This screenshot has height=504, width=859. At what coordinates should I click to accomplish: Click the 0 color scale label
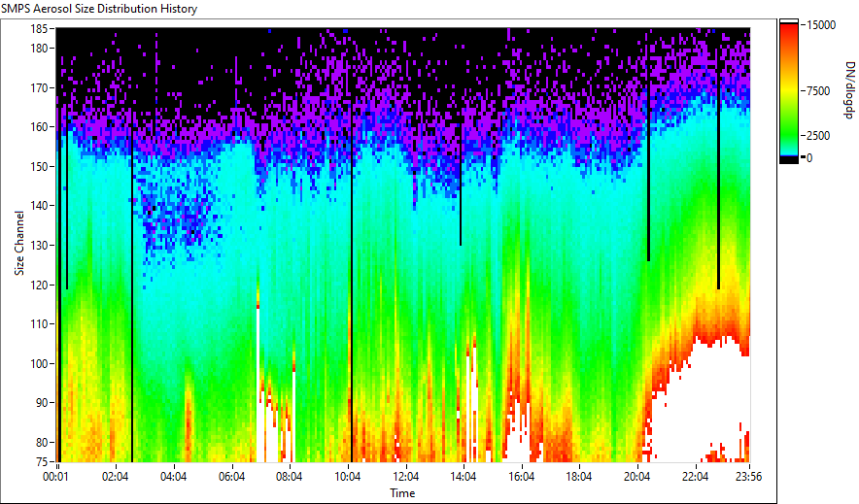click(809, 158)
